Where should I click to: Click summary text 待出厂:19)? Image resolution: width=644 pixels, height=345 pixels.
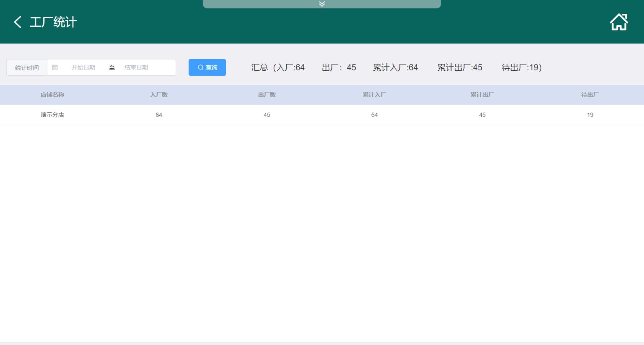pyautogui.click(x=522, y=67)
